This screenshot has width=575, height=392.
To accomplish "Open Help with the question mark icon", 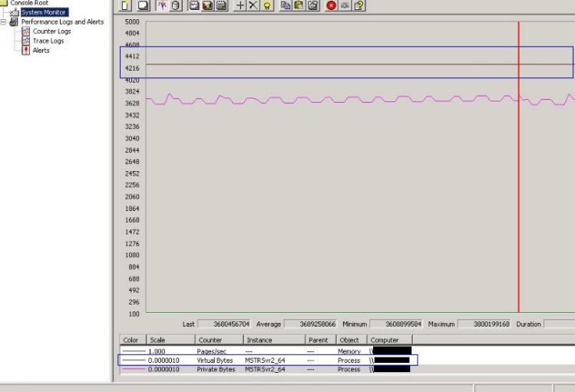I will [x=359, y=5].
